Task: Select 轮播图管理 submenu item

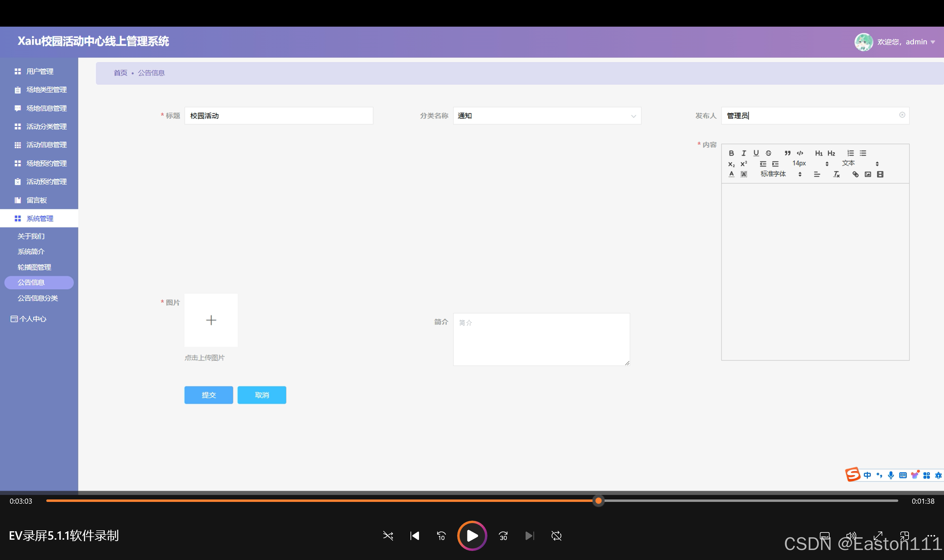Action: click(x=34, y=267)
